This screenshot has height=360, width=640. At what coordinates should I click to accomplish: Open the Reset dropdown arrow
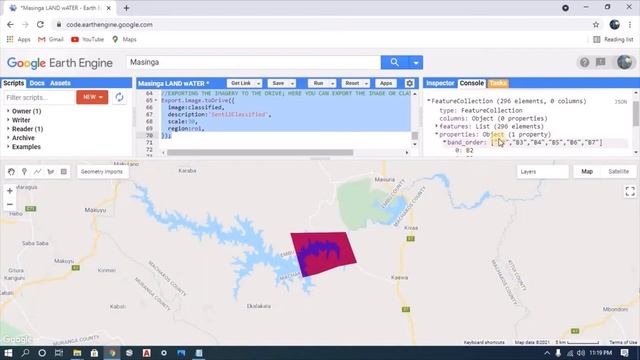click(x=366, y=83)
